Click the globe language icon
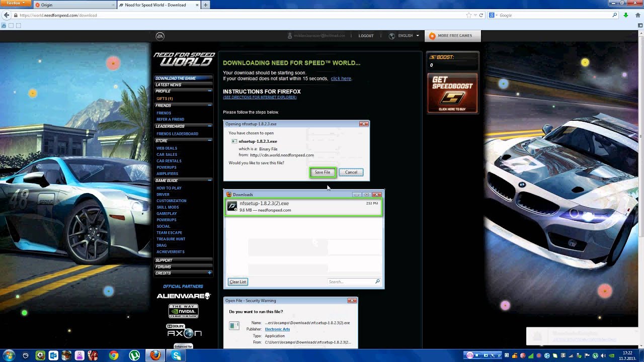This screenshot has width=644, height=362. tap(392, 36)
